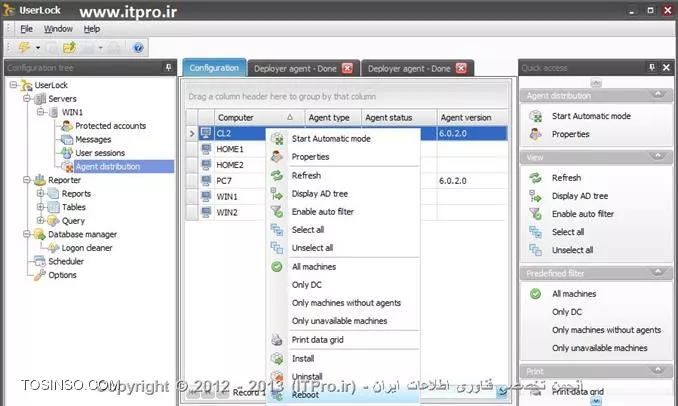This screenshot has height=406, width=678.
Task: Collapse the Database manager node
Action: [x=27, y=234]
